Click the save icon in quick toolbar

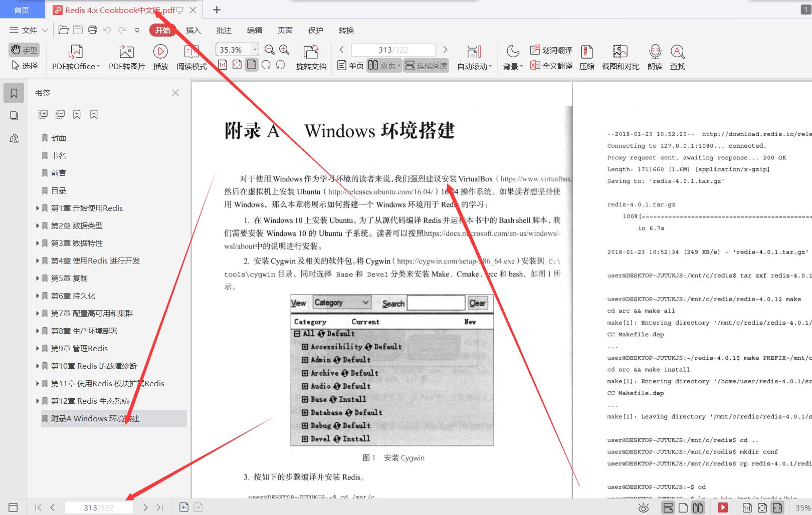click(78, 30)
